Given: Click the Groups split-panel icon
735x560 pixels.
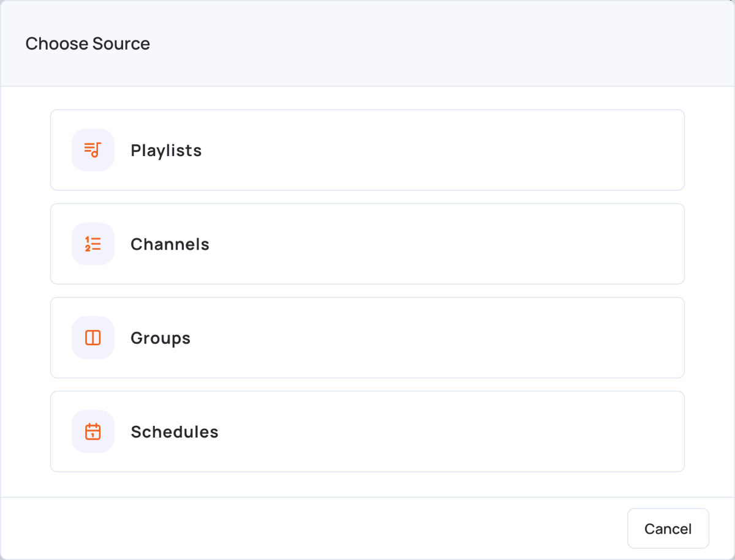Looking at the screenshot, I should [x=92, y=338].
